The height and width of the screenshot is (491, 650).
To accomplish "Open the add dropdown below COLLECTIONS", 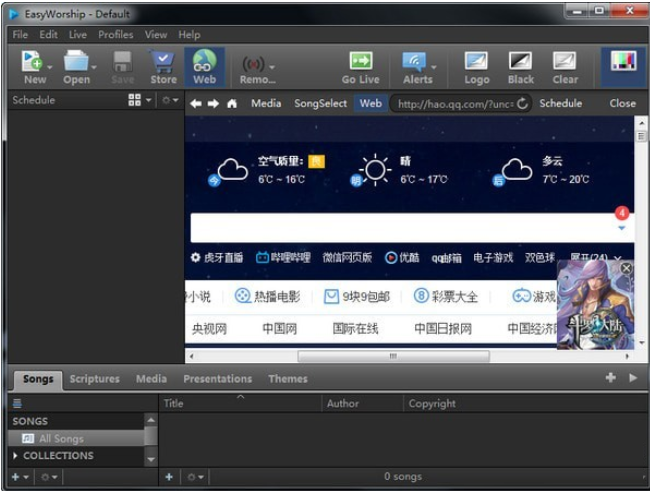I will point(20,477).
